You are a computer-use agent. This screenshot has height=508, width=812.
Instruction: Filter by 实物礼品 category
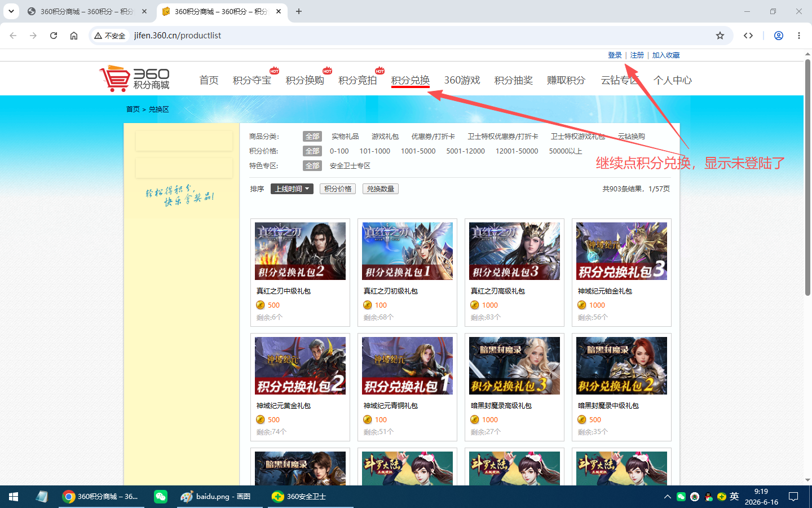(x=345, y=137)
